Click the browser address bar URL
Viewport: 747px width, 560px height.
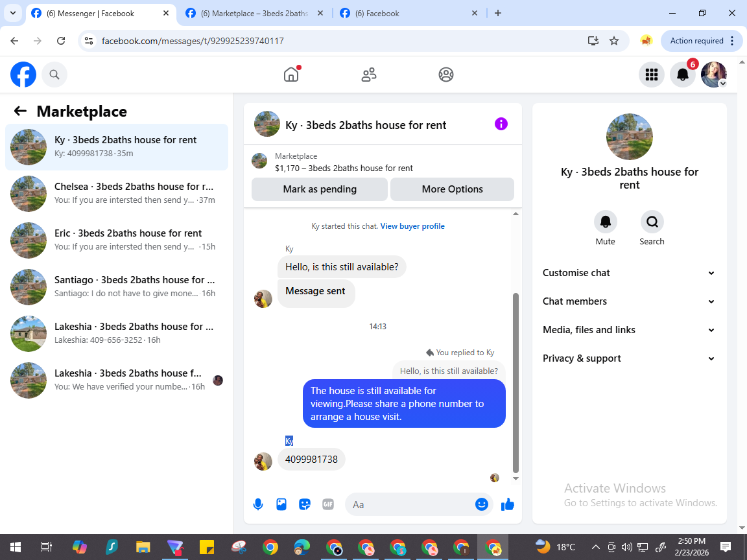193,41
